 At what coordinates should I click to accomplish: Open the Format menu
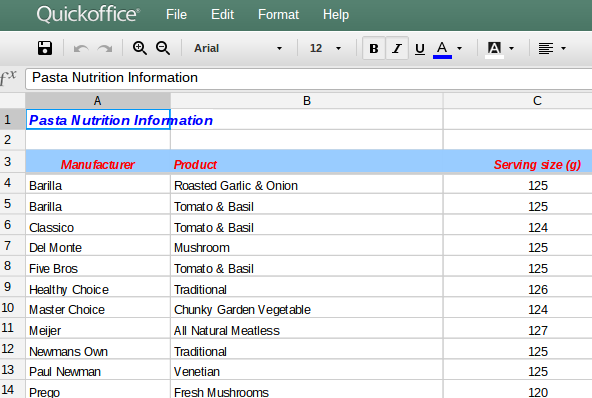(278, 15)
